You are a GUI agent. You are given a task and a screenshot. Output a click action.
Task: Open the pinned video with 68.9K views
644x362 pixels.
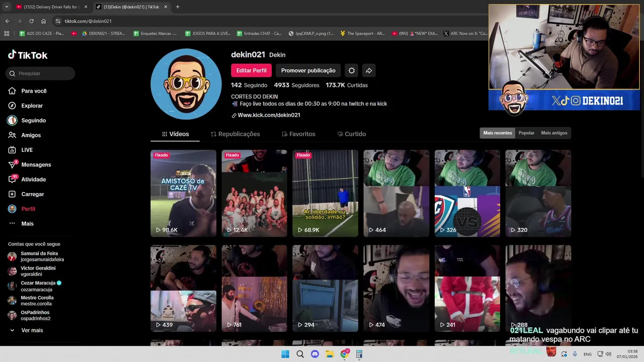point(325,193)
